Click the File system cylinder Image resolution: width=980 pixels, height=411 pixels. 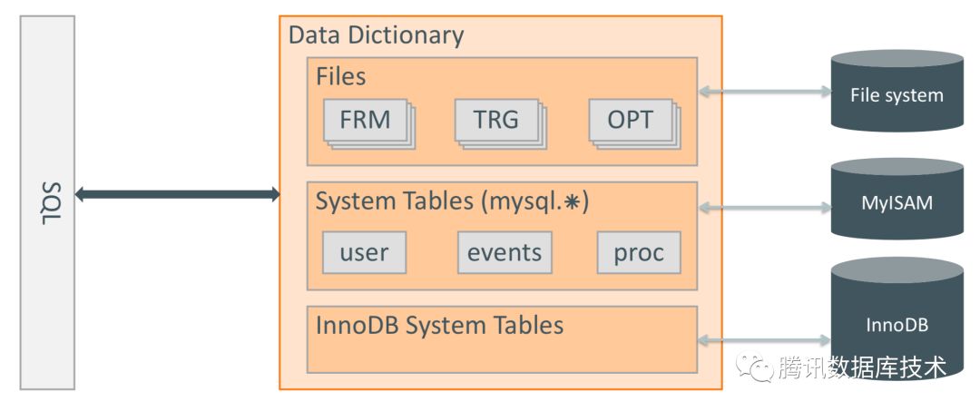tap(897, 91)
